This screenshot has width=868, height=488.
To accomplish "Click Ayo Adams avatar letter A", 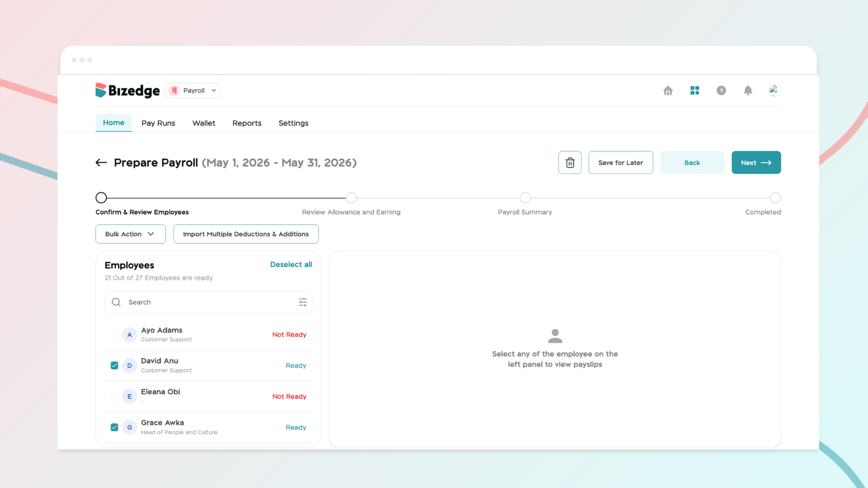I will tap(129, 335).
